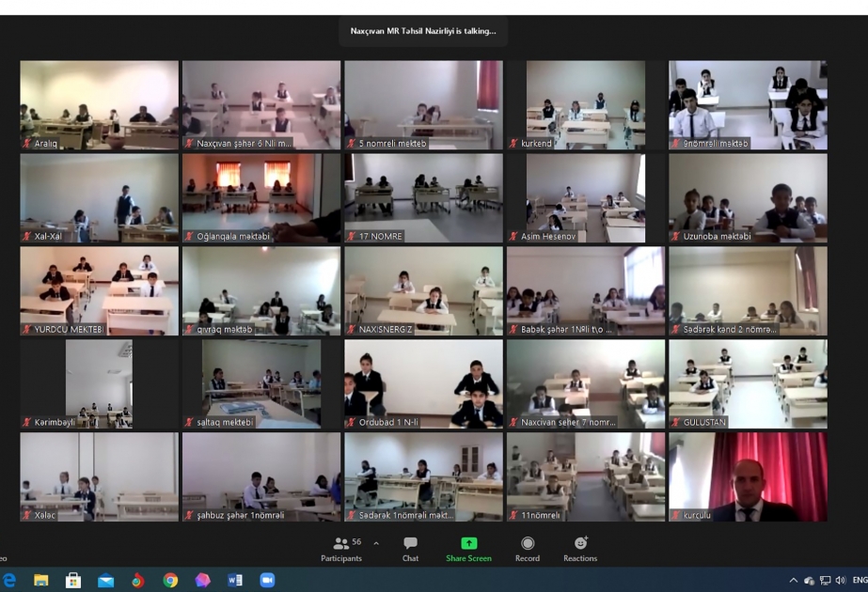Open the volume control in system tray
The width and height of the screenshot is (868, 592).
pyautogui.click(x=841, y=580)
